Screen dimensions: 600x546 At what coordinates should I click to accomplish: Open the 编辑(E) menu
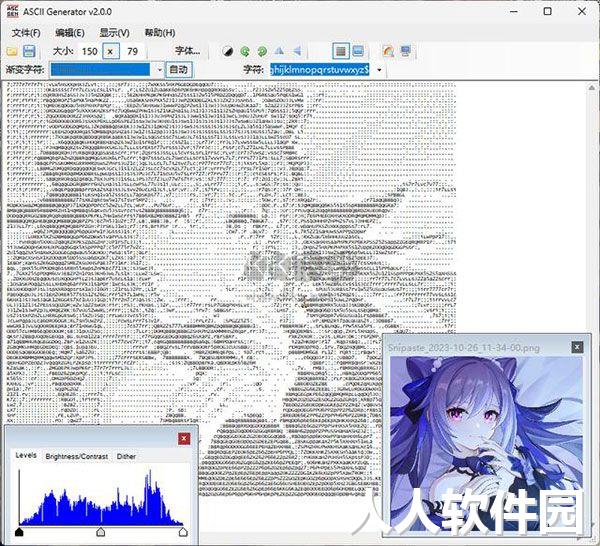click(70, 33)
